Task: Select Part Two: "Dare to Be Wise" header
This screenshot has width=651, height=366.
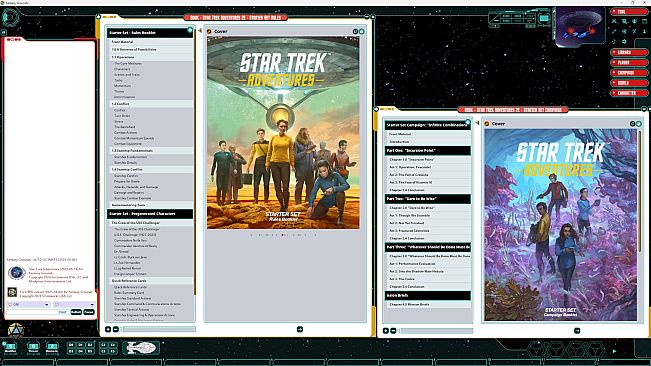Action: [x=428, y=199]
